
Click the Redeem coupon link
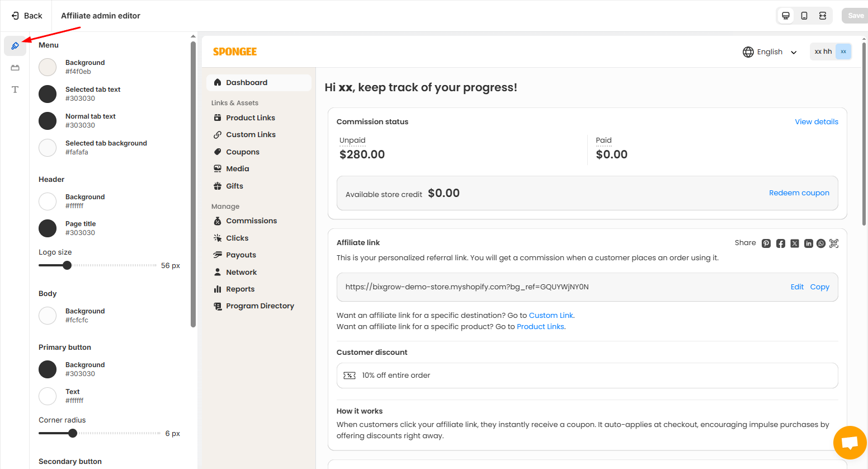click(x=799, y=193)
